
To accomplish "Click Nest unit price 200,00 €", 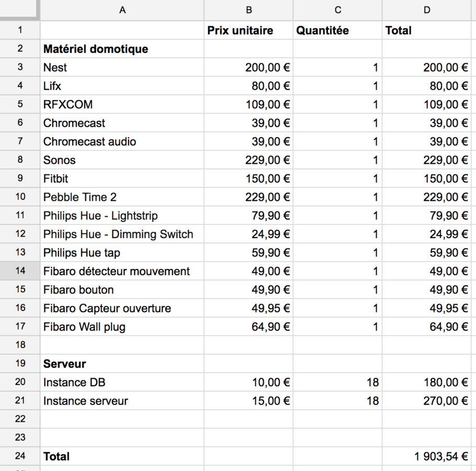I will pyautogui.click(x=248, y=67).
